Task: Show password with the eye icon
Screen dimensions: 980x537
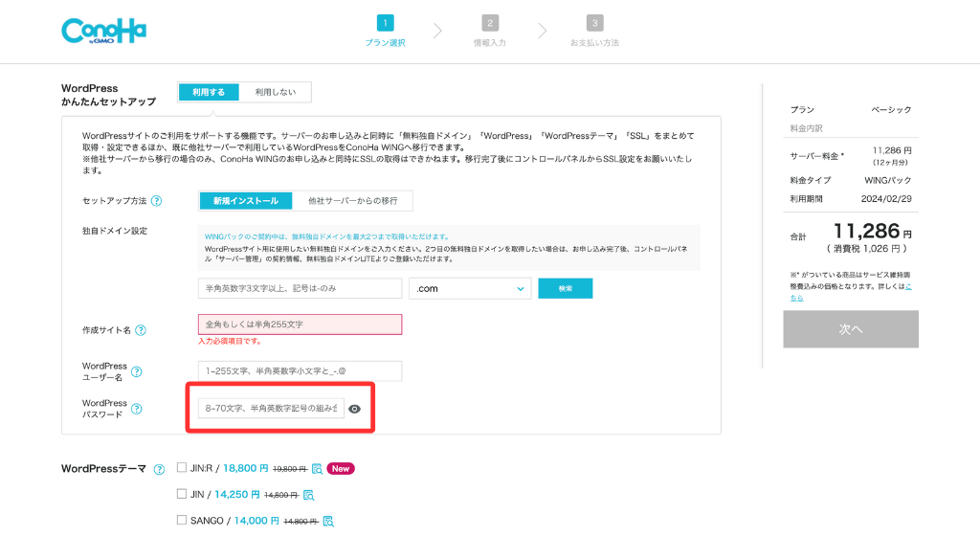Action: 354,409
